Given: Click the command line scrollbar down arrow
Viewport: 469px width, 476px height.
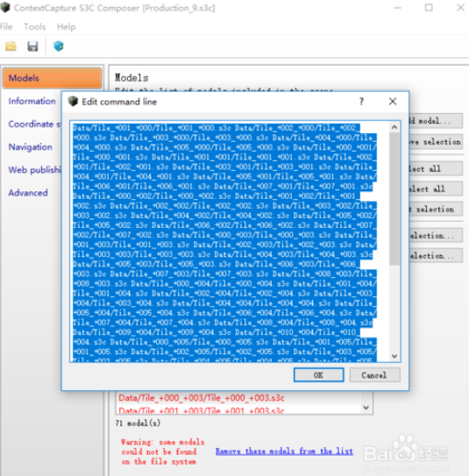Looking at the screenshot, I should 394,356.
